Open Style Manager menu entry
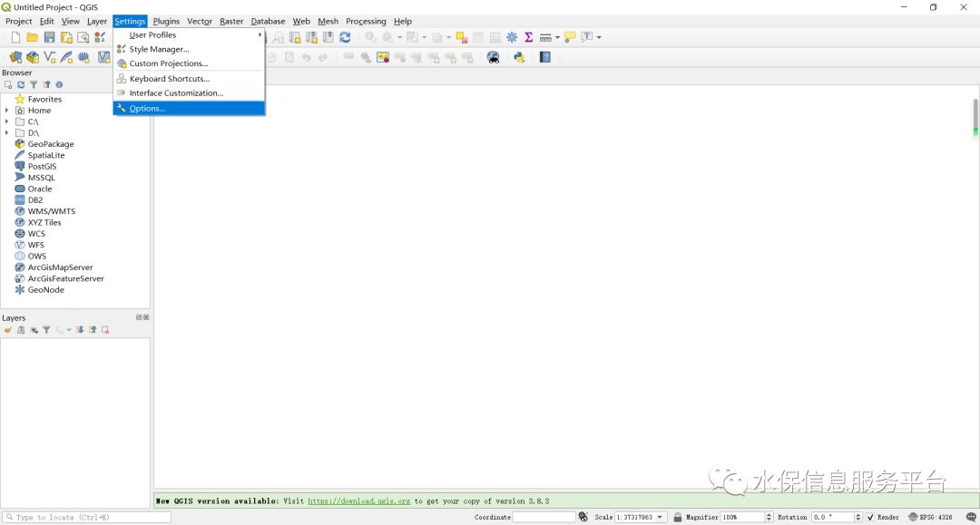This screenshot has width=980, height=525. [189, 49]
